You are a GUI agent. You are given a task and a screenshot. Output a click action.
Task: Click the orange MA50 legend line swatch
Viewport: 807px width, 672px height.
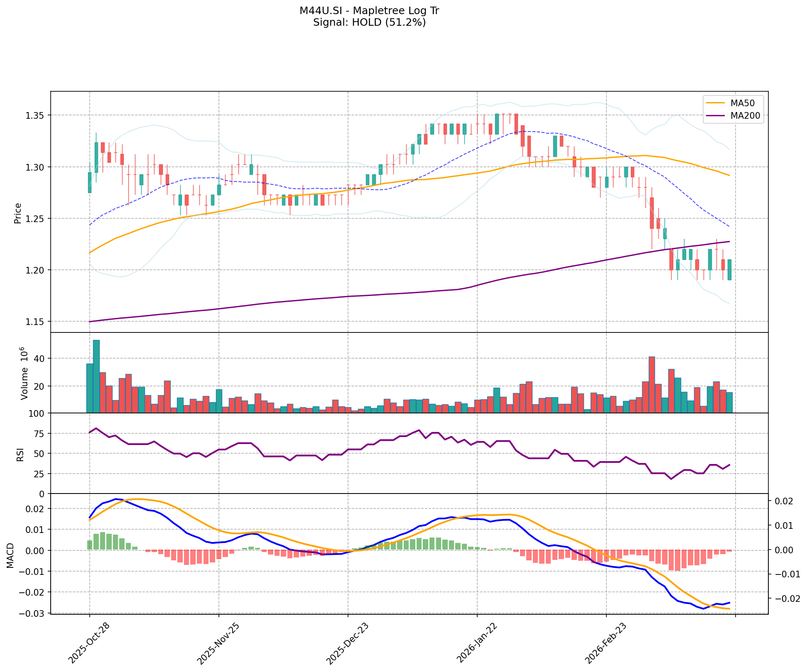click(x=716, y=103)
